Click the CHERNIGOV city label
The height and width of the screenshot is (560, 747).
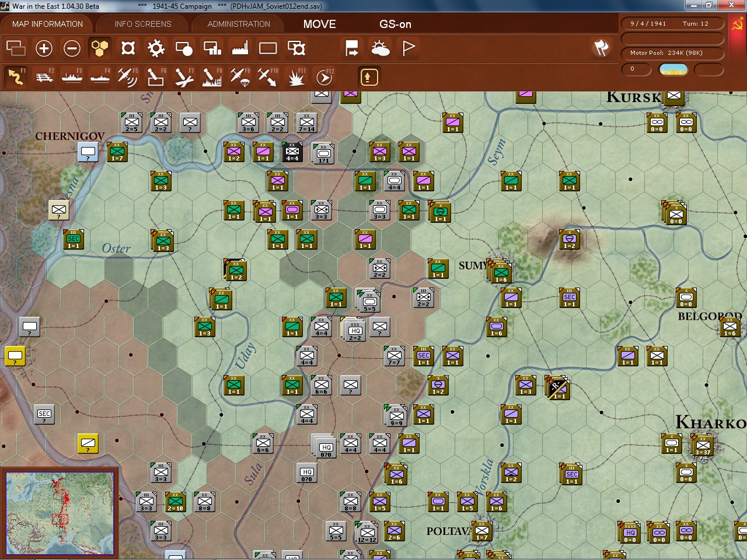pos(70,136)
